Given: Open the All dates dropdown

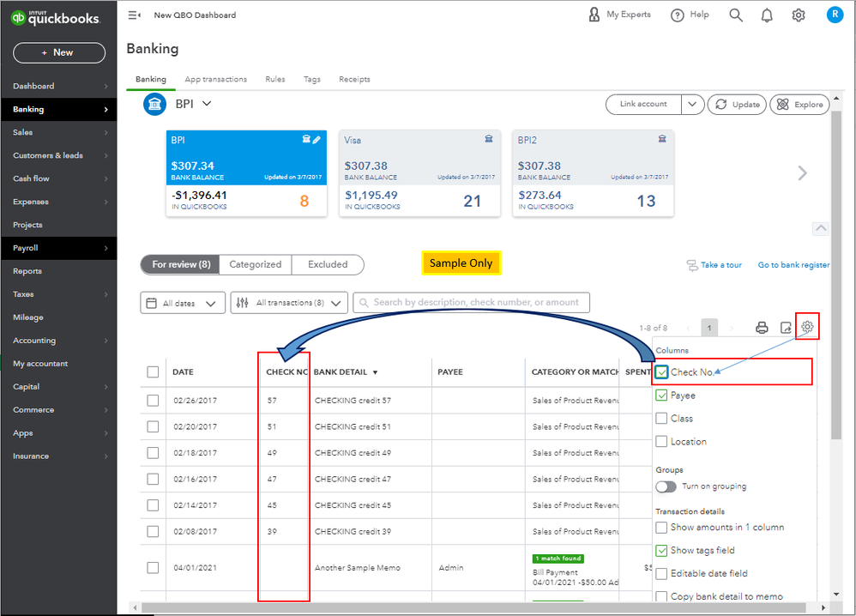Looking at the screenshot, I should 183,303.
